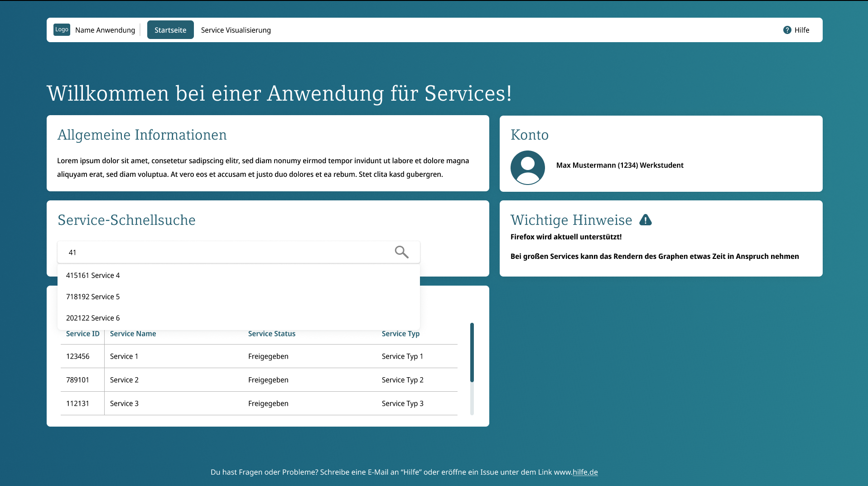The image size is (868, 486).
Task: Click the Rendern des Graphen notice
Action: [x=655, y=256]
